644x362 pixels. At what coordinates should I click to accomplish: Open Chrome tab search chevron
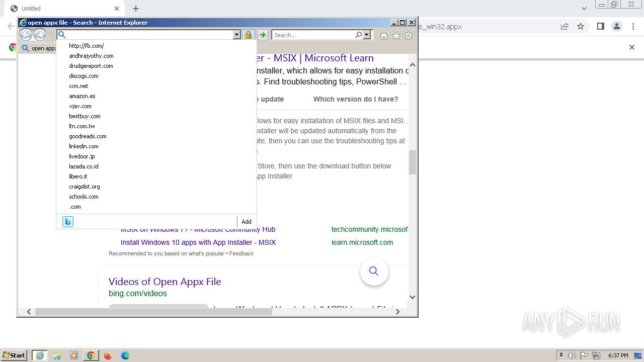584,9
